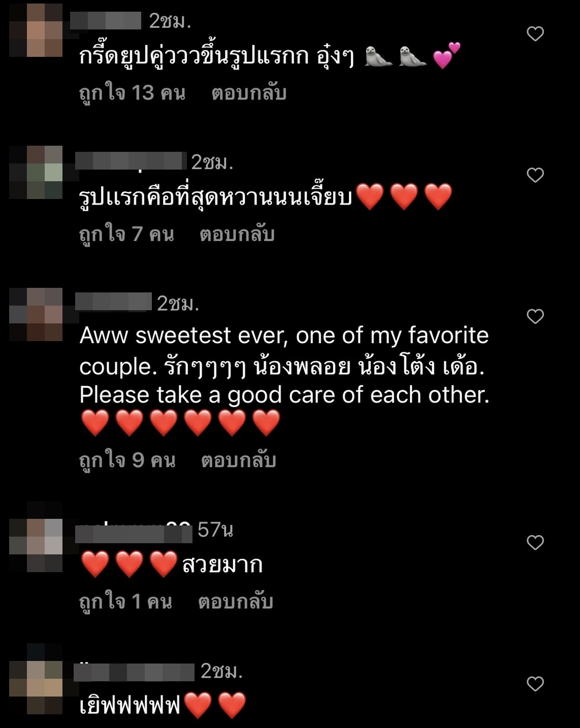Image resolution: width=580 pixels, height=728 pixels.
Task: Tap ตอบกลับ under the สวยมาก comment
Action: point(236,602)
